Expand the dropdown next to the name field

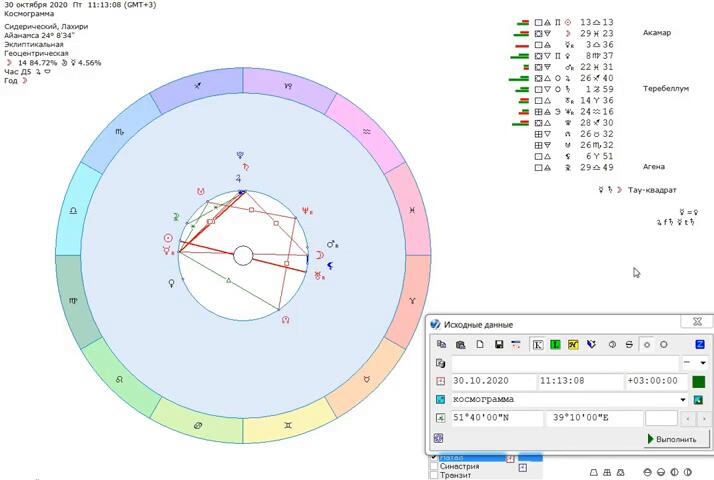702,363
